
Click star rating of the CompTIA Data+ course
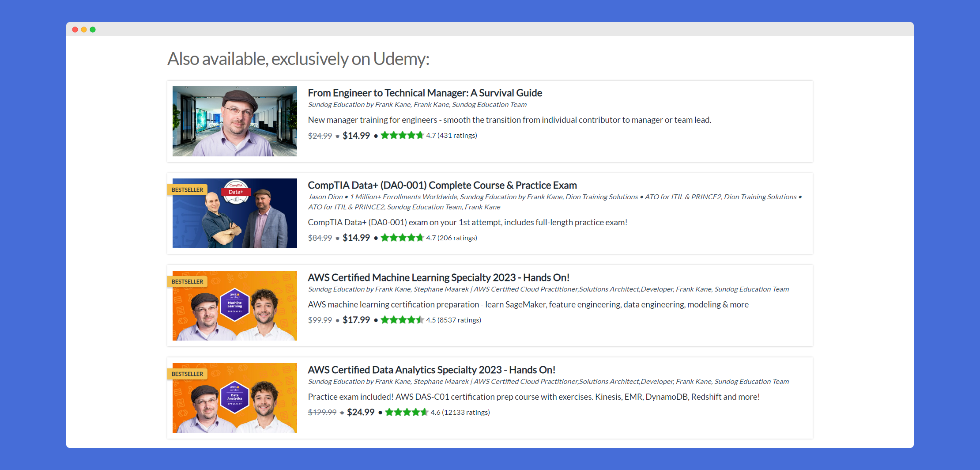[x=402, y=238]
